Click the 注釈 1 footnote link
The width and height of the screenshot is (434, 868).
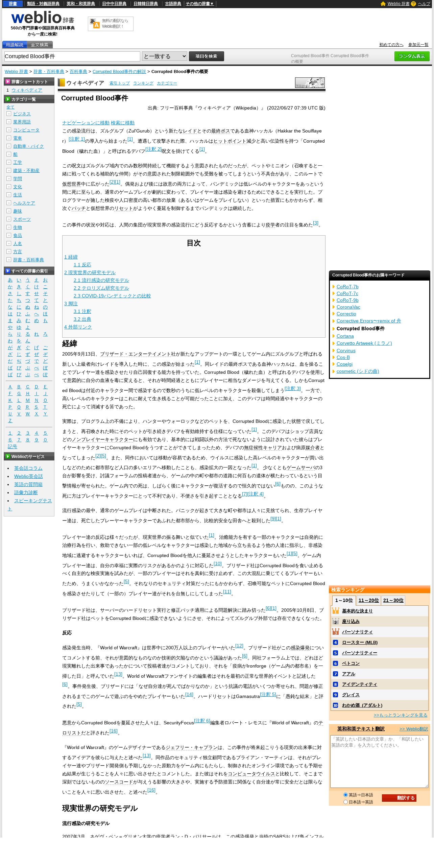coord(77,139)
